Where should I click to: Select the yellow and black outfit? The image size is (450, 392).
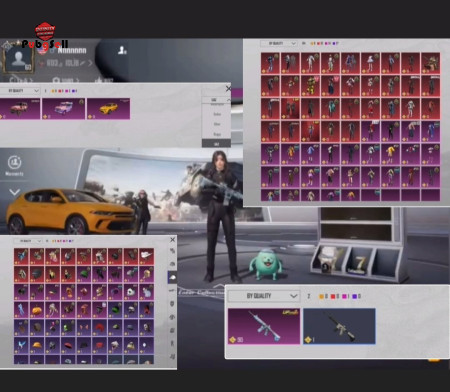point(310,86)
